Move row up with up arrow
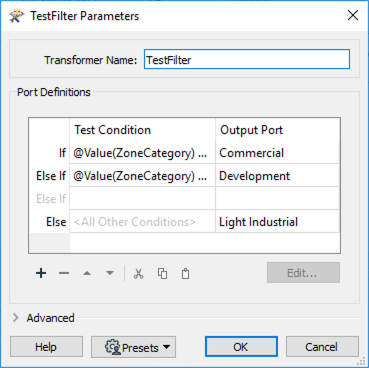The width and height of the screenshot is (369, 368). tap(87, 273)
